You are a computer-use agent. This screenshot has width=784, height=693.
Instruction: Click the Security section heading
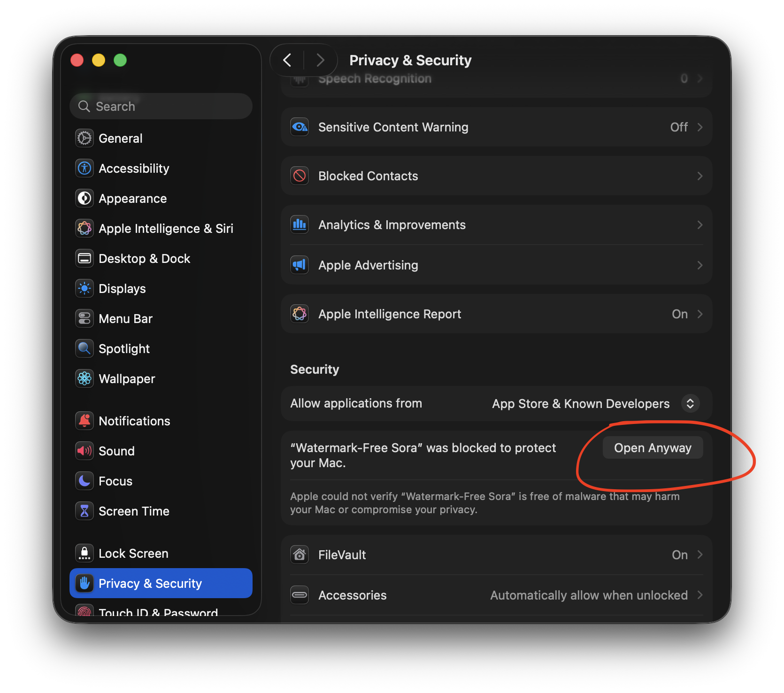pyautogui.click(x=315, y=370)
